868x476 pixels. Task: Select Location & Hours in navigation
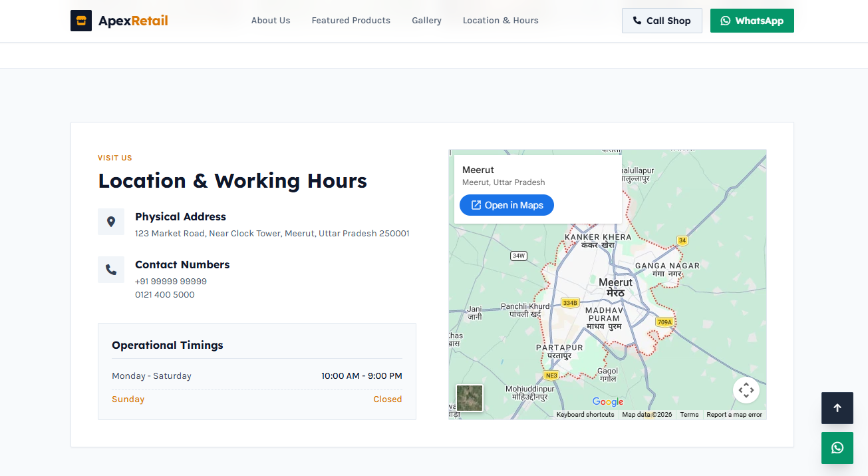point(501,21)
